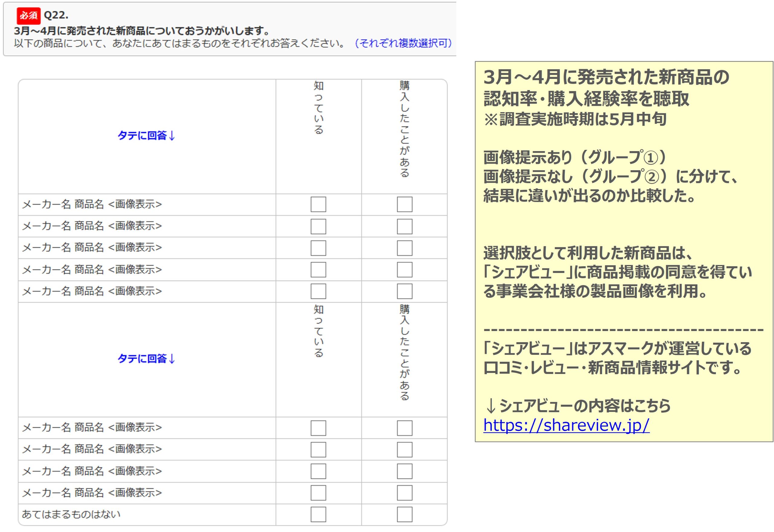
Task: Check 知っている for the second product row
Action: coord(318,226)
